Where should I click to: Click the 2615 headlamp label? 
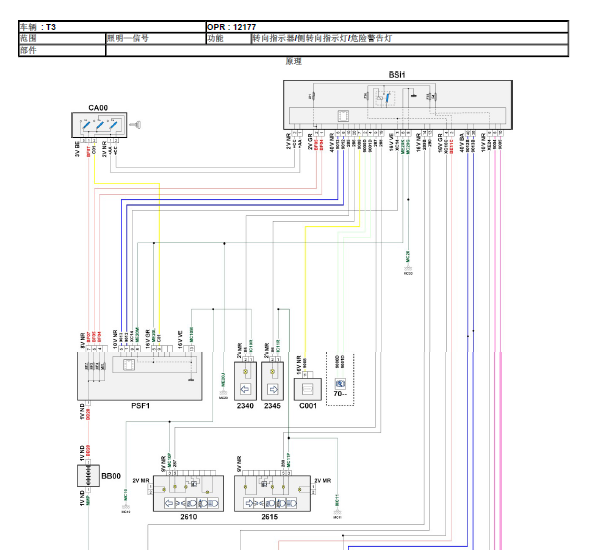(x=269, y=517)
